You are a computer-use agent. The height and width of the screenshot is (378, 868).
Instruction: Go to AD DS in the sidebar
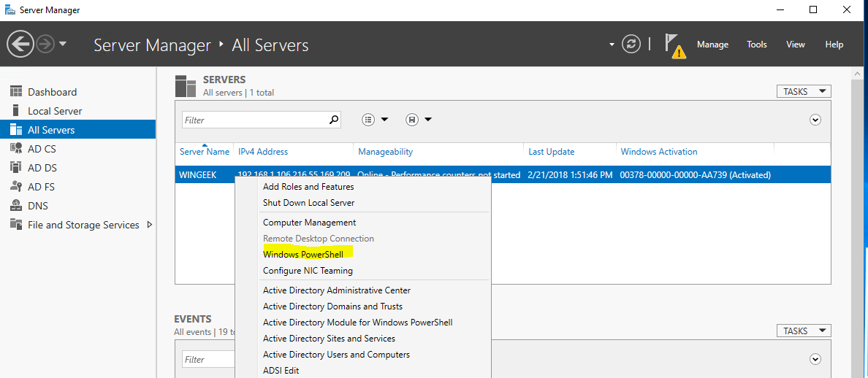point(42,168)
